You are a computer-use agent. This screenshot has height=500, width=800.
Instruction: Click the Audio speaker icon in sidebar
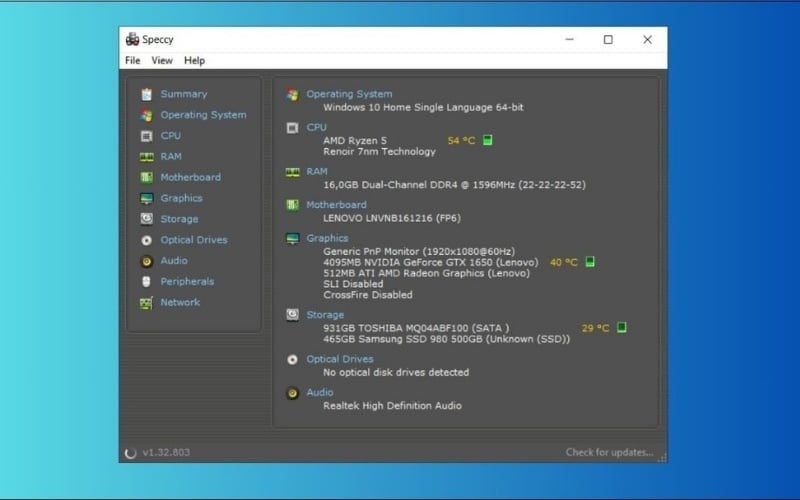(147, 261)
